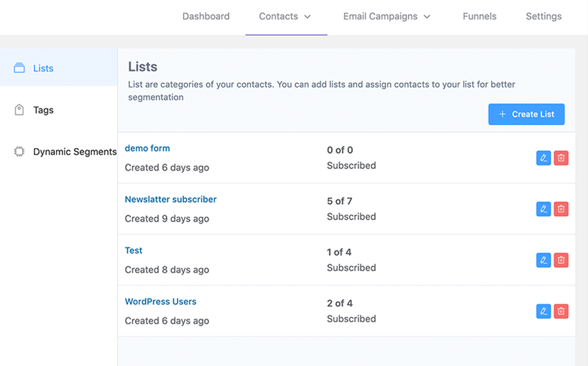Screen dimensions: 588x366
Task: Click the edit pencil for WordPress Users
Action: [544, 311]
